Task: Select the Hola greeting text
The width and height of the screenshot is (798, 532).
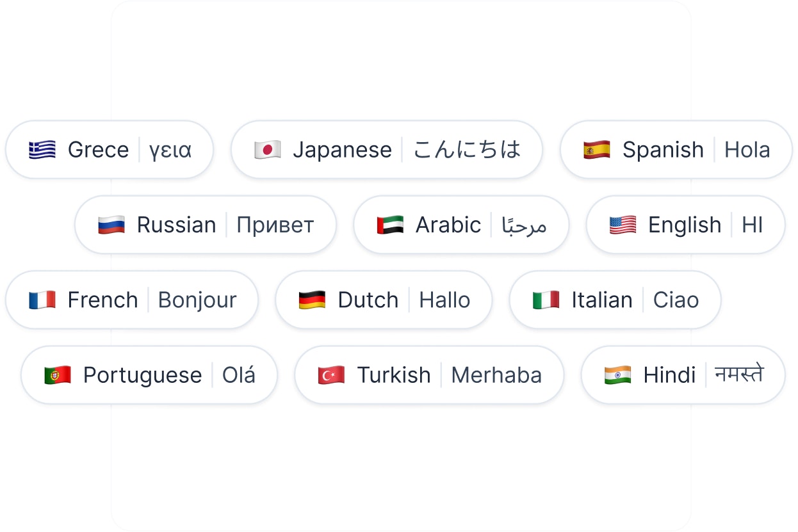Action: pos(747,150)
